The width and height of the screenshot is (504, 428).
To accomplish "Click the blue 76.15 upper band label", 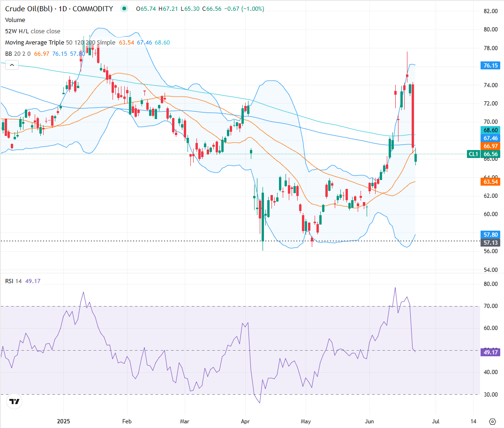I will click(x=490, y=66).
